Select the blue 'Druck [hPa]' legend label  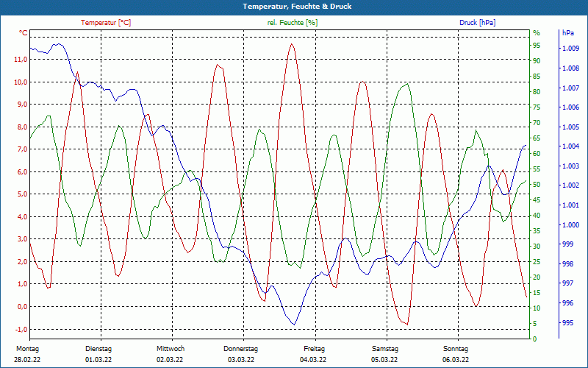pos(477,23)
